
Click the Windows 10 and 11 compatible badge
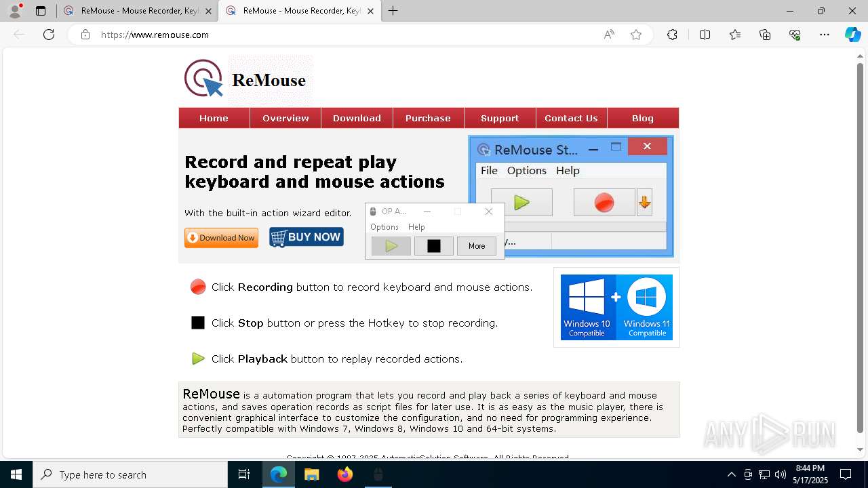(616, 307)
